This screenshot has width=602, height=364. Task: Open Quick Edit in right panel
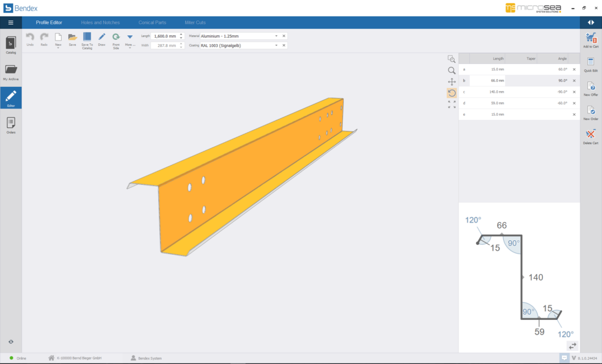pos(591,63)
